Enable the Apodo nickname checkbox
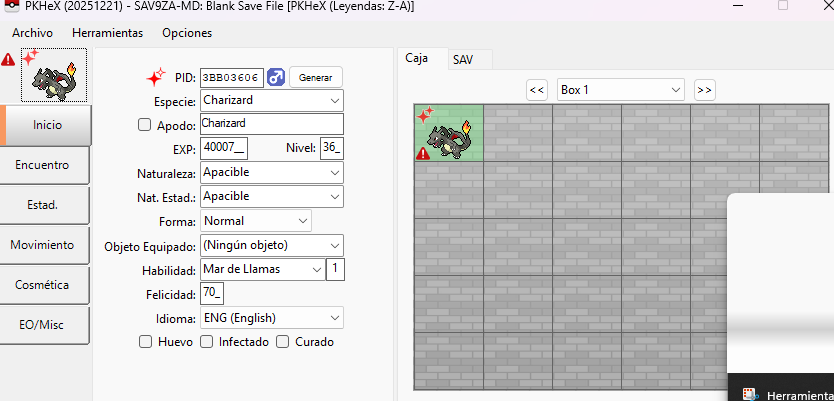 pos(144,125)
